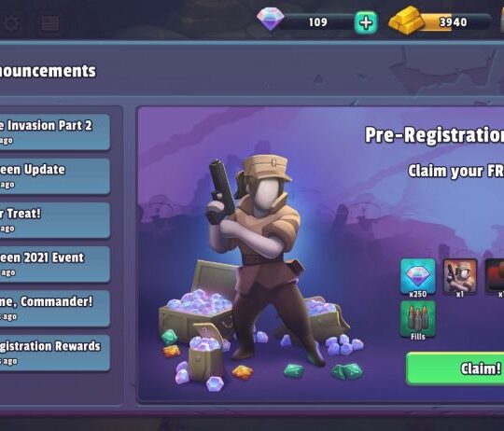Tap the gold bars currency icon

pos(406,21)
